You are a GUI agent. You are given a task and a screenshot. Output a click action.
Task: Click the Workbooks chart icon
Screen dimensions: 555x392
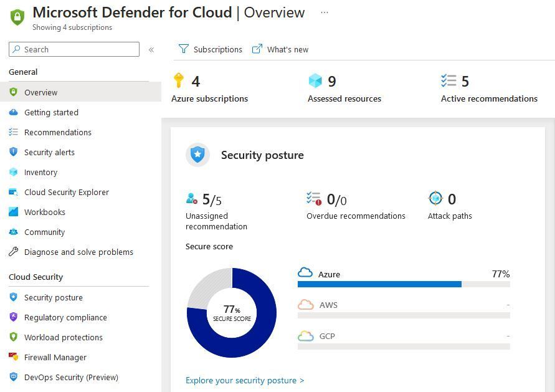(14, 212)
